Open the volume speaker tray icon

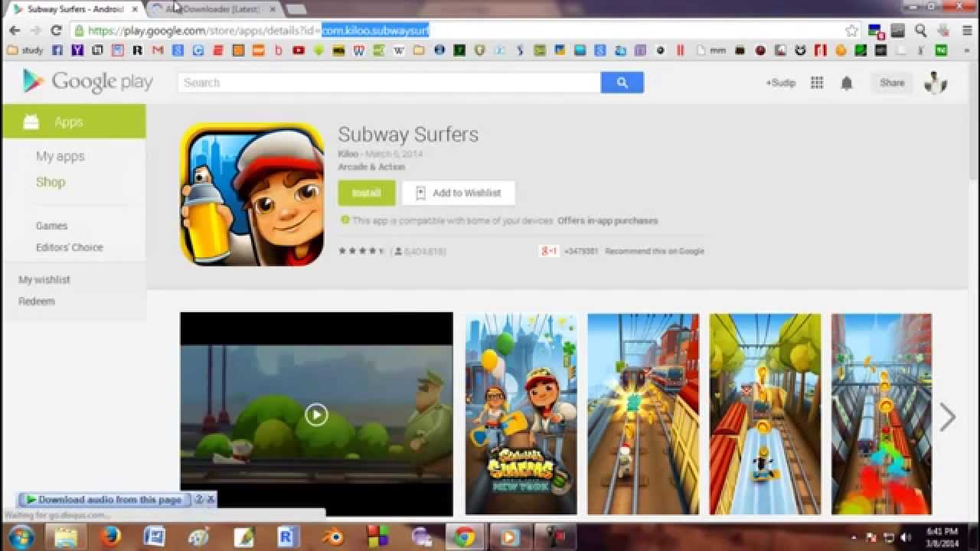(906, 537)
